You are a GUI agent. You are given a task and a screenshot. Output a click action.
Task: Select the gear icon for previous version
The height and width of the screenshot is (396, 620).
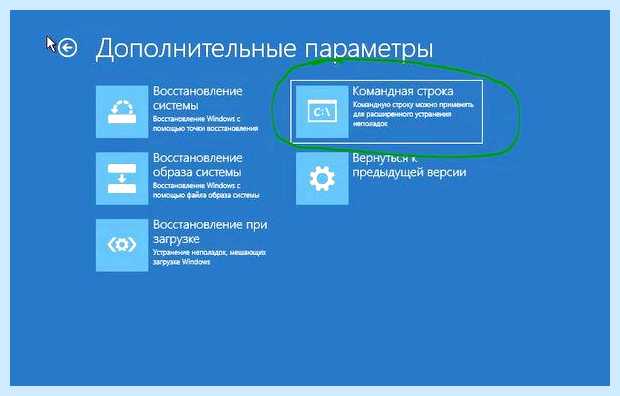pos(322,178)
